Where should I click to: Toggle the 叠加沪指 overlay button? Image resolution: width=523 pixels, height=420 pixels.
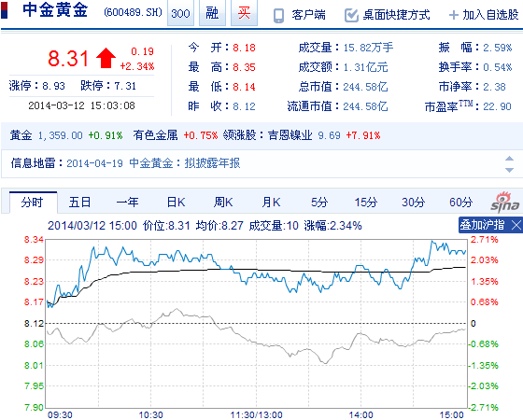482,225
